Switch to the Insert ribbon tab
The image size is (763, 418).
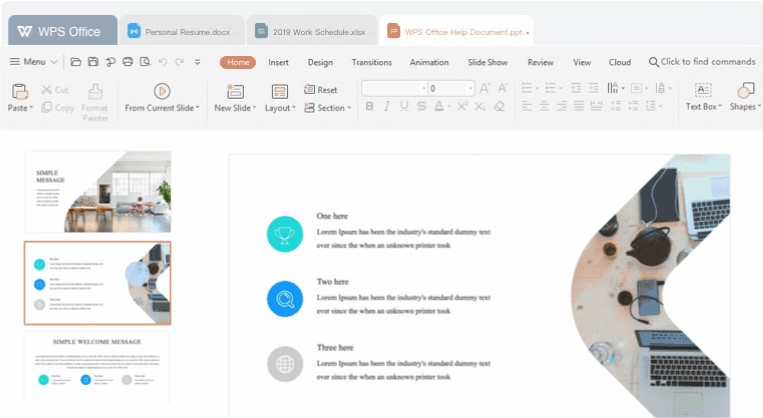tap(278, 62)
